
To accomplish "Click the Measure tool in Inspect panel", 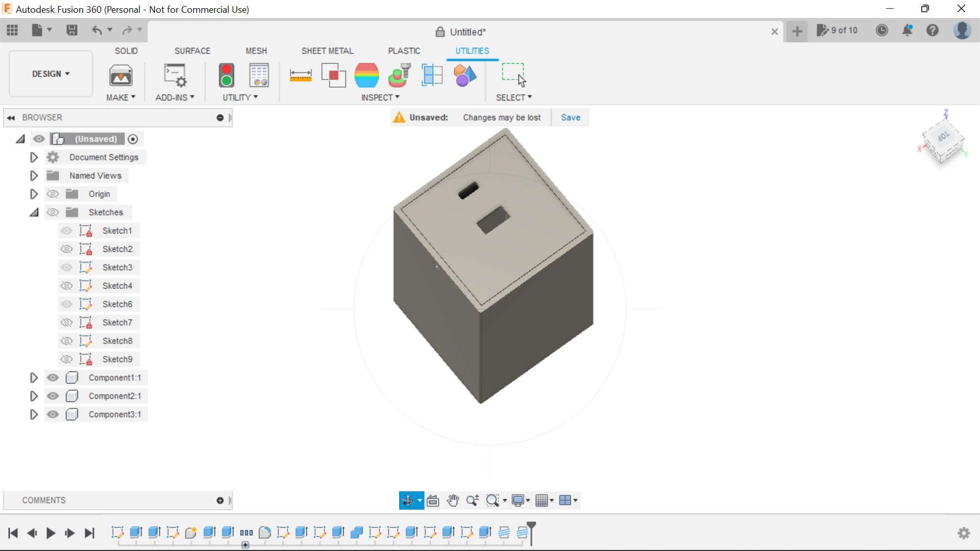I will [x=300, y=74].
